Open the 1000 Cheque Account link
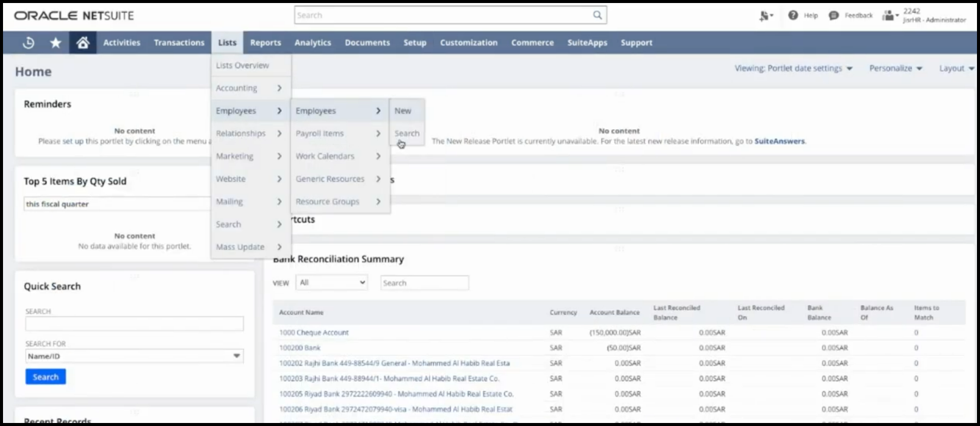 (314, 332)
